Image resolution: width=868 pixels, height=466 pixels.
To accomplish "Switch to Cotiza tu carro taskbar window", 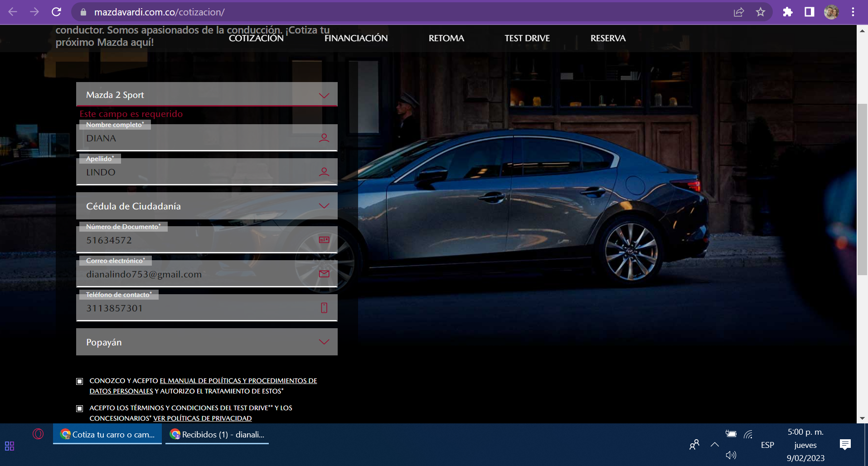I will tap(107, 434).
